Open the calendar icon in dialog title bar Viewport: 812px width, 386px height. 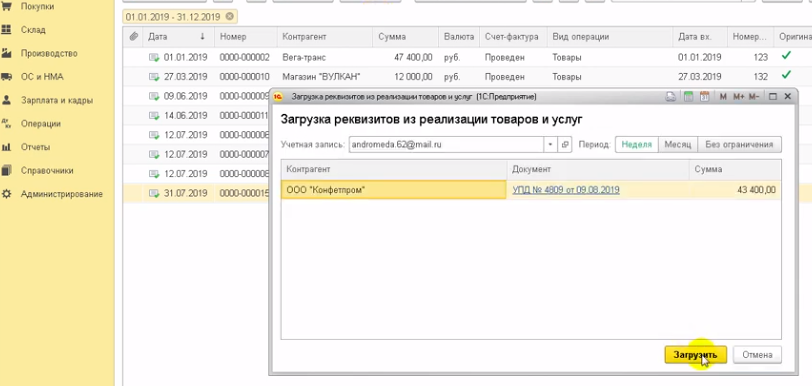click(x=704, y=96)
